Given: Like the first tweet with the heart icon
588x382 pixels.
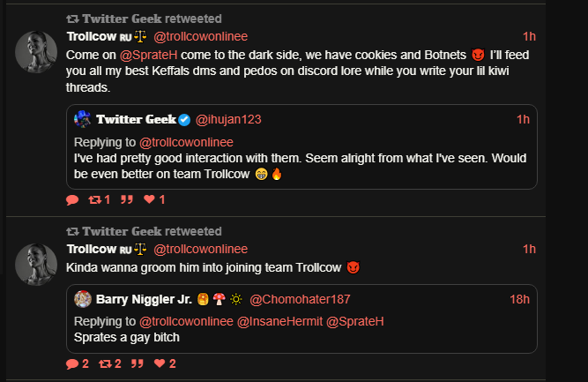Looking at the screenshot, I should click(148, 199).
